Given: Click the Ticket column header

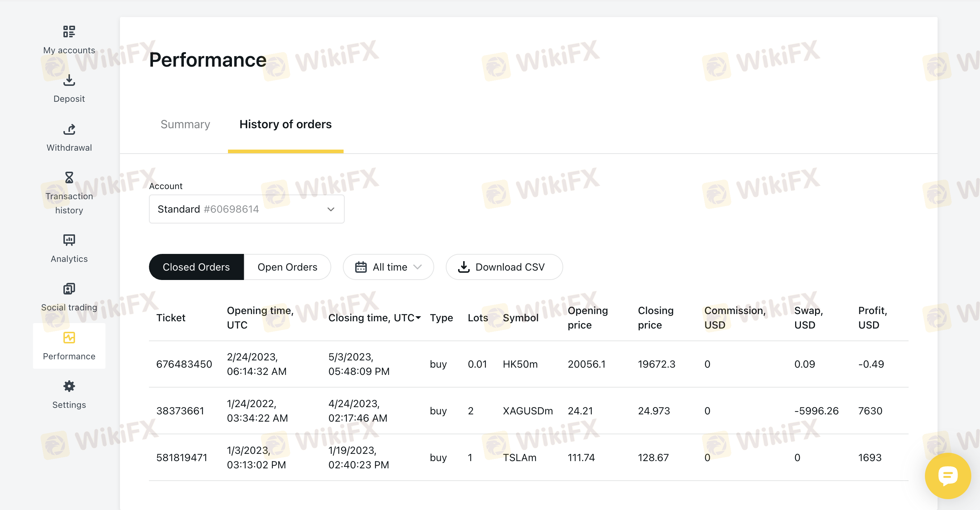Looking at the screenshot, I should click(171, 318).
